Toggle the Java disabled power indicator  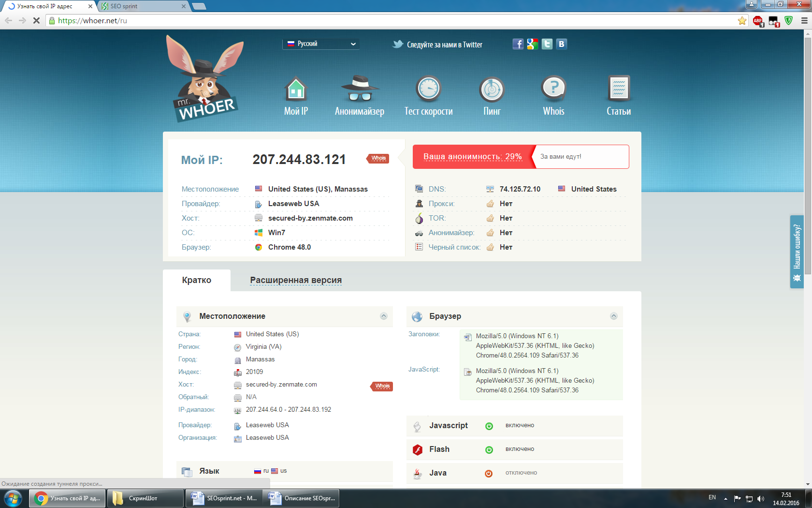(489, 473)
